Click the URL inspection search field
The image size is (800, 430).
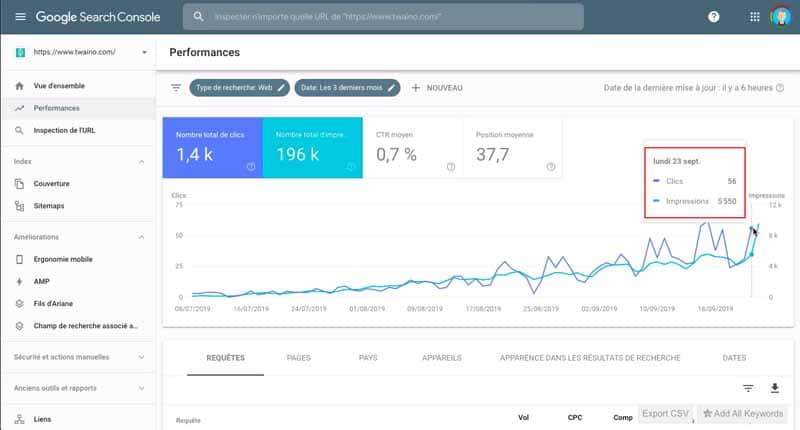click(x=383, y=17)
